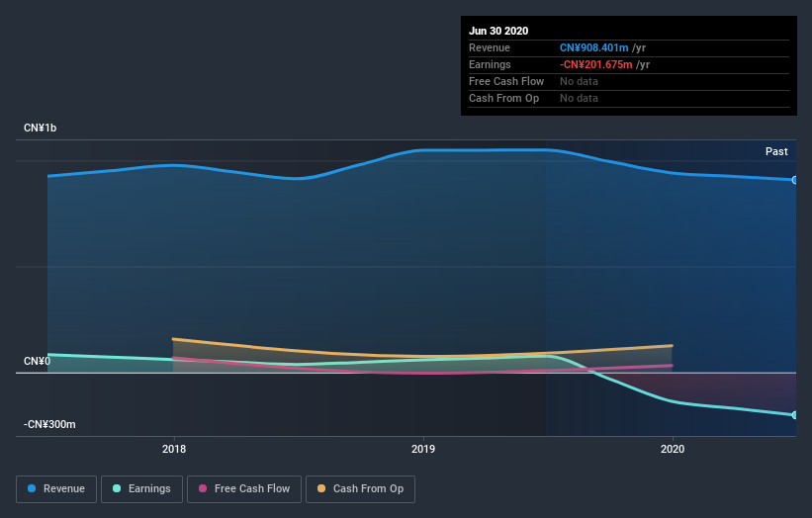Click the earnings end data point marker

click(x=794, y=415)
